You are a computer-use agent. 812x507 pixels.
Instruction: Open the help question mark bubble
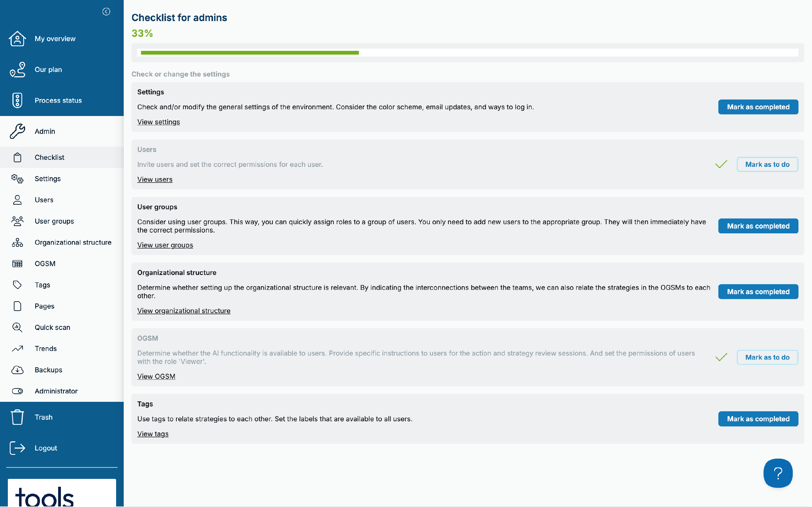[778, 473]
